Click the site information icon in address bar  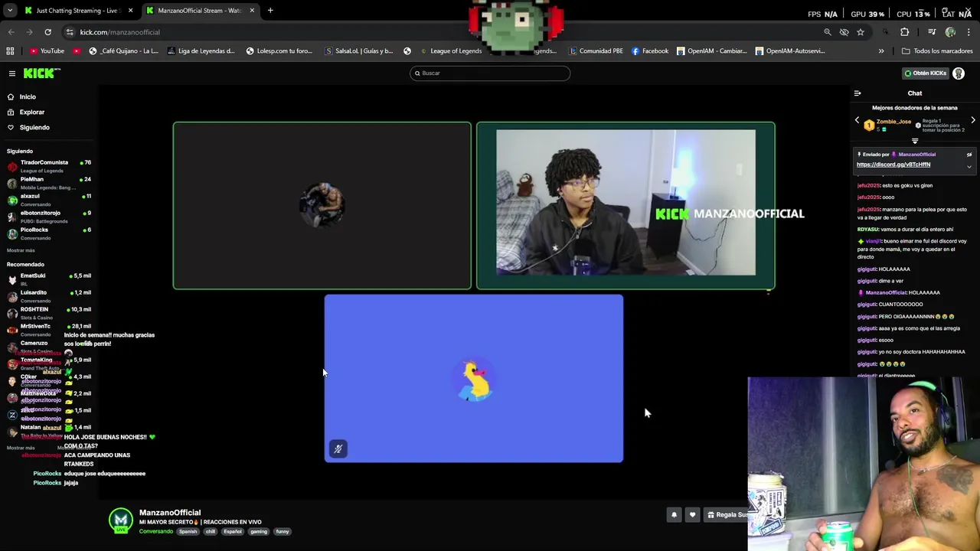click(70, 32)
